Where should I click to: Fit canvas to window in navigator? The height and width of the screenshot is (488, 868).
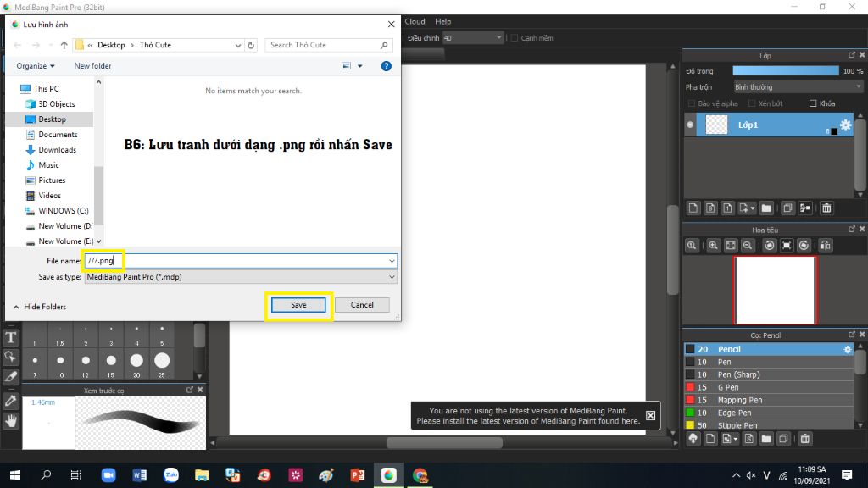731,246
